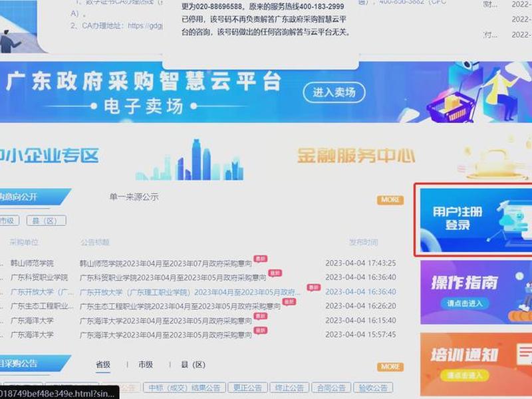Open 广东海洋大学 notice dated 16:15:40
Viewport: 532px width, 399px height.
[166, 321]
